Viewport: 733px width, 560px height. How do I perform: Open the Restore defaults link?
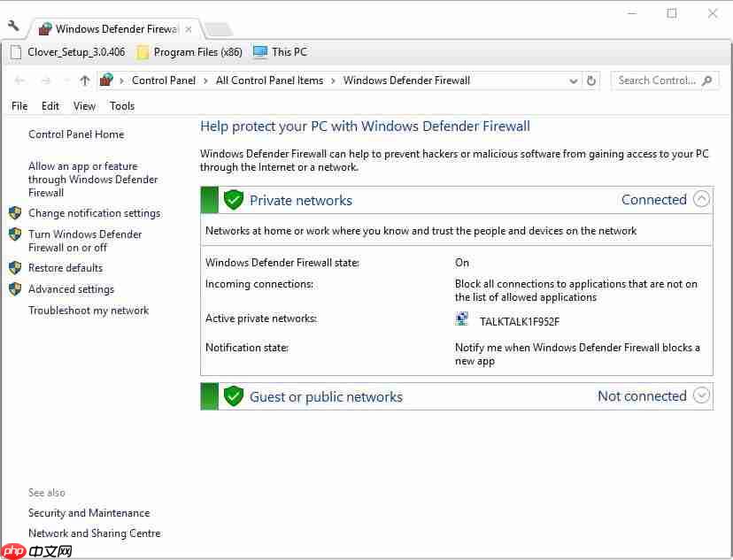(x=66, y=268)
